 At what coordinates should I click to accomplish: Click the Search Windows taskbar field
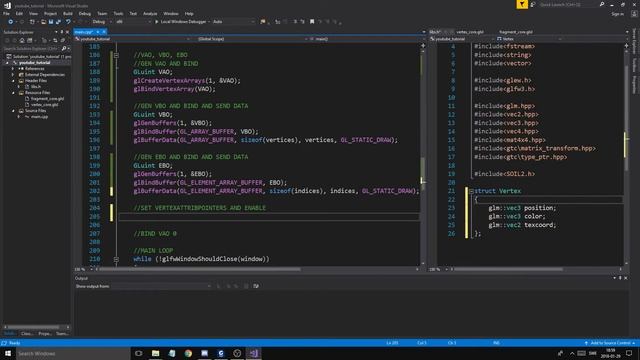point(73,353)
